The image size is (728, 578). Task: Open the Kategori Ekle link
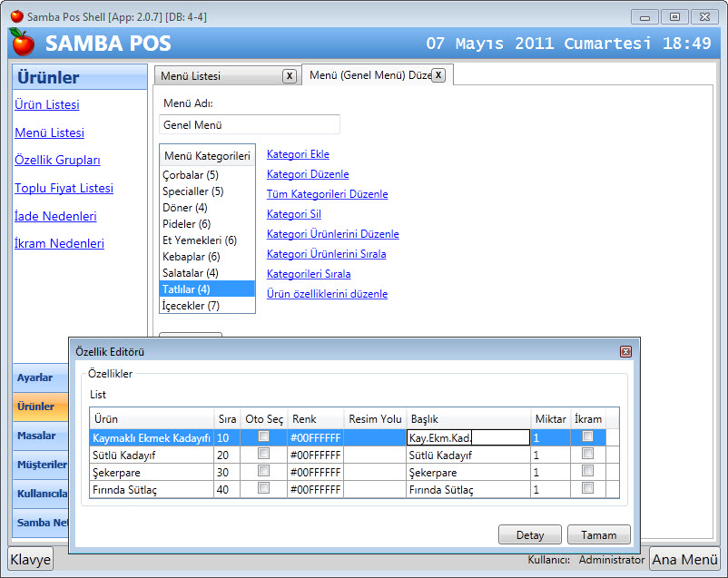[298, 154]
